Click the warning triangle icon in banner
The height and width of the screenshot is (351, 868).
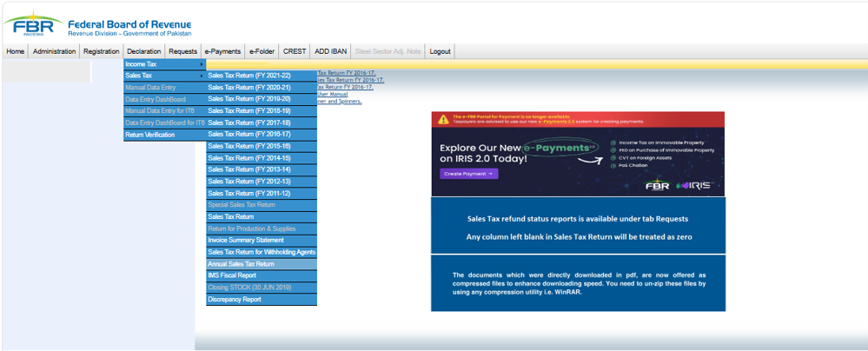[x=443, y=119]
